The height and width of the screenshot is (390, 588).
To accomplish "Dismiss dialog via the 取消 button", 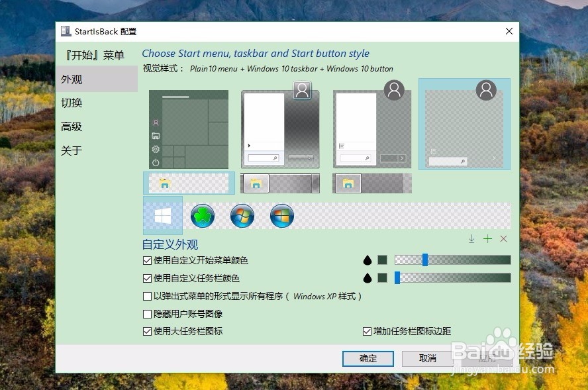I will 427,358.
